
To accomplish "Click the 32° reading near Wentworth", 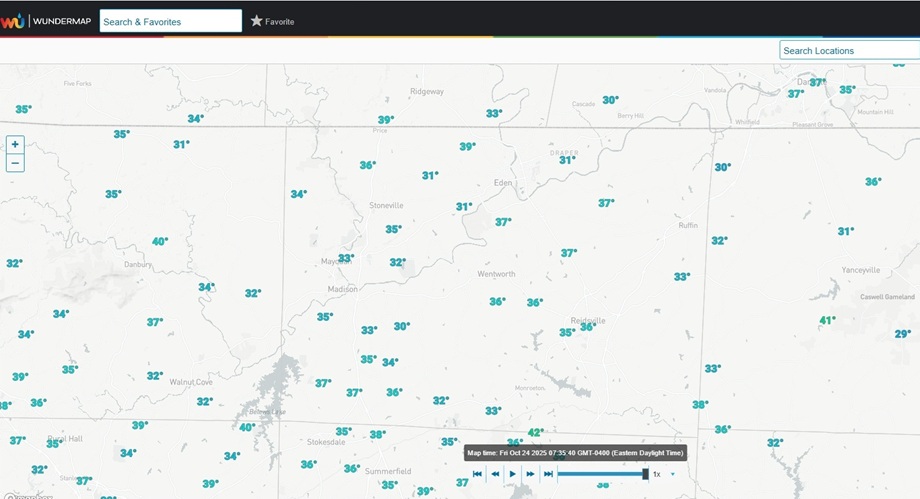I will coord(397,263).
